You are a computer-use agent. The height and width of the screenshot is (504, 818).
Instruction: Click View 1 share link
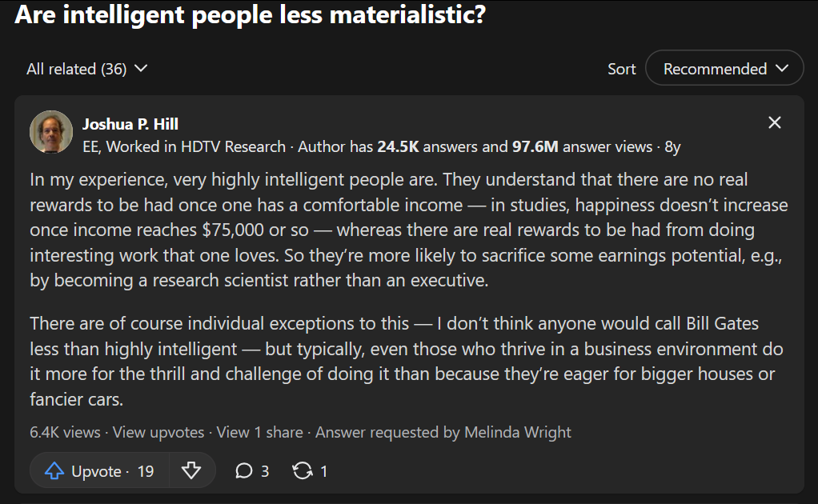259,432
